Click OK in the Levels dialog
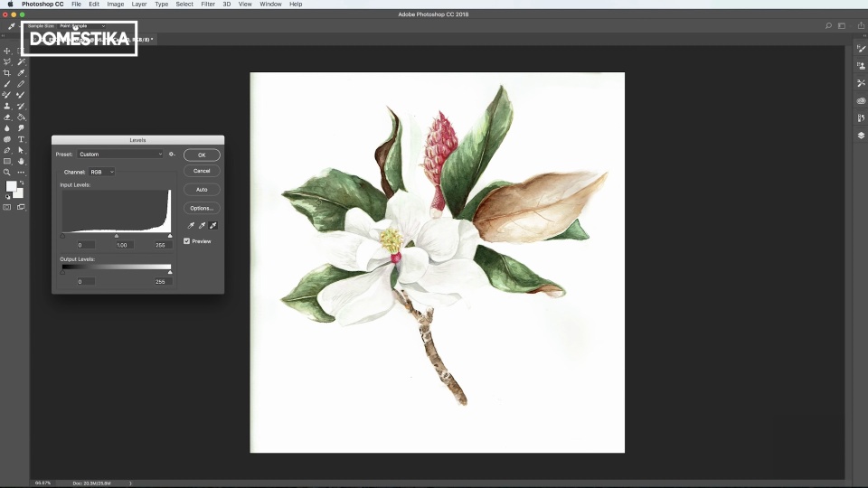This screenshot has height=488, width=868. pyautogui.click(x=202, y=155)
